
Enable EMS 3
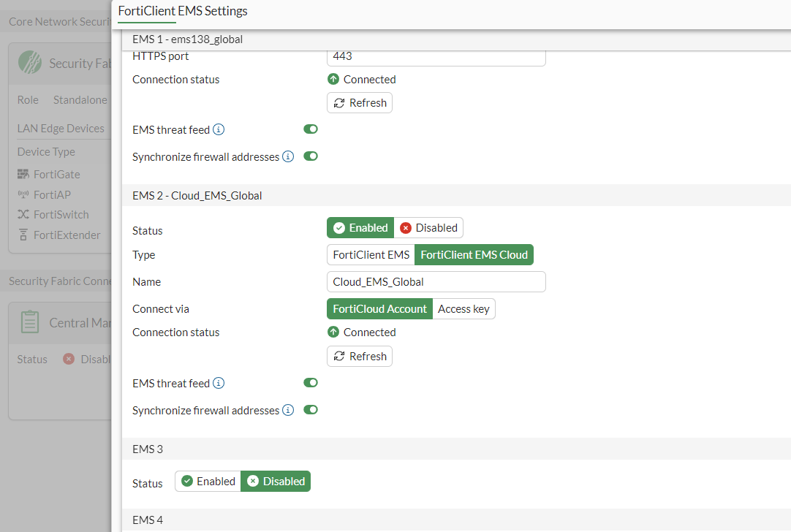coord(208,481)
